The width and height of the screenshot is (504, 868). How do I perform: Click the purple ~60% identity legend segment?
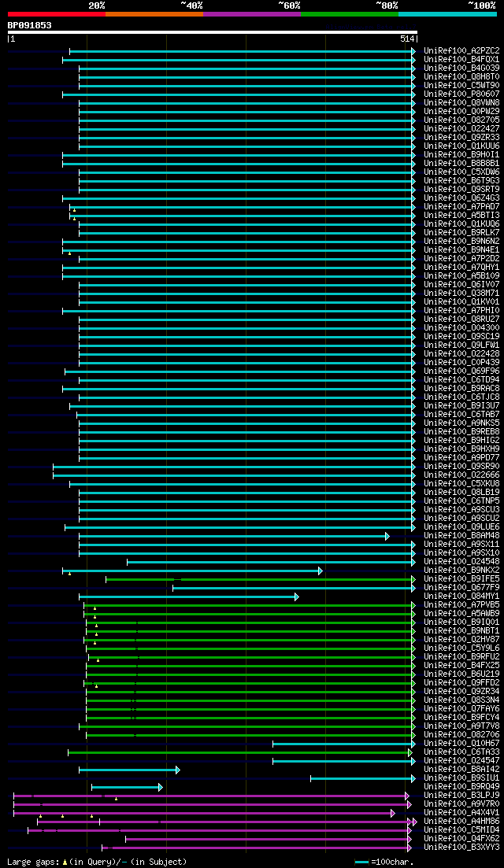click(252, 14)
